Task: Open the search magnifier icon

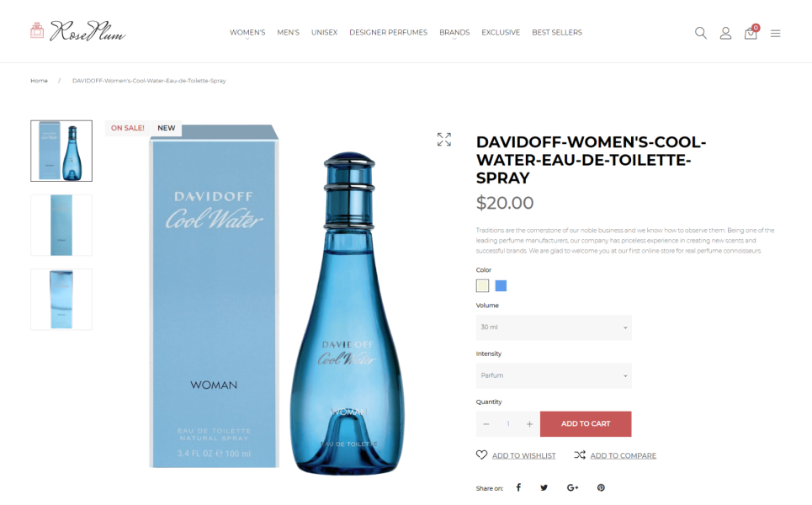Action: pyautogui.click(x=701, y=33)
